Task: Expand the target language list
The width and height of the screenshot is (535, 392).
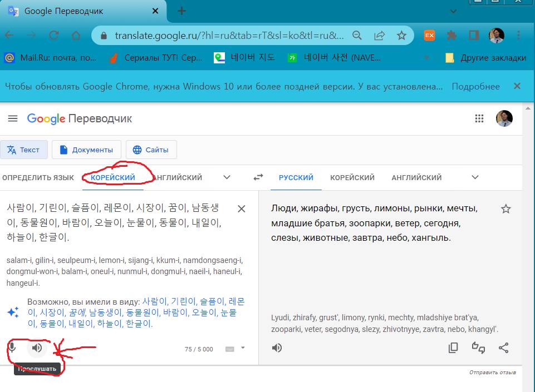Action: 475,177
